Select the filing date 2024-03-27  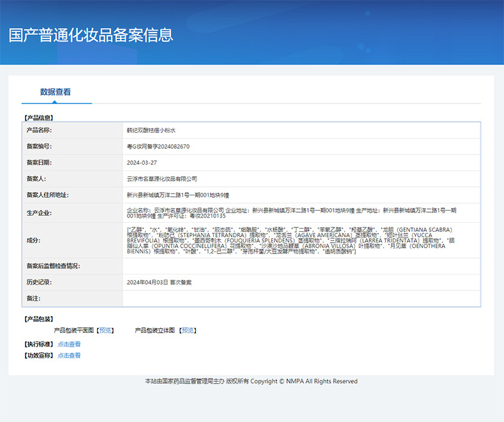coord(142,163)
